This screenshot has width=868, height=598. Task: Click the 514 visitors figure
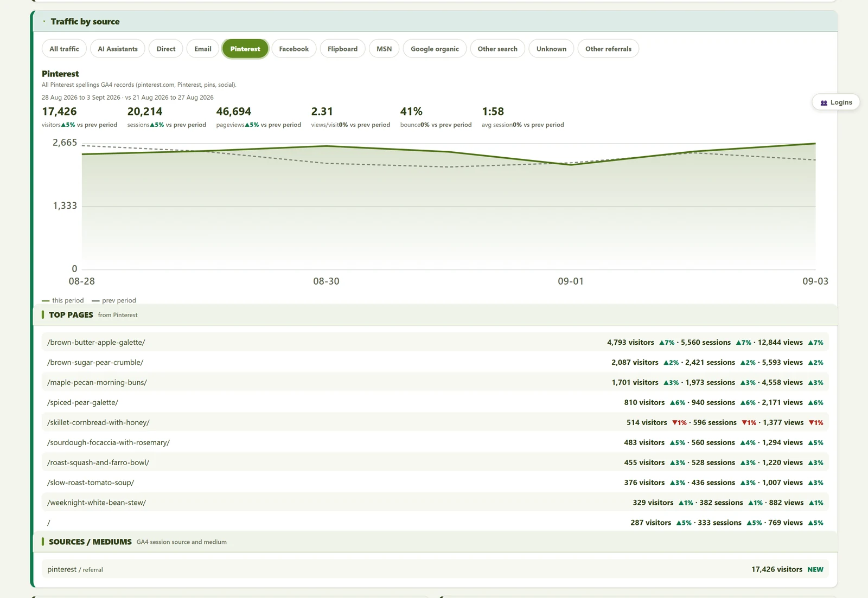point(647,423)
